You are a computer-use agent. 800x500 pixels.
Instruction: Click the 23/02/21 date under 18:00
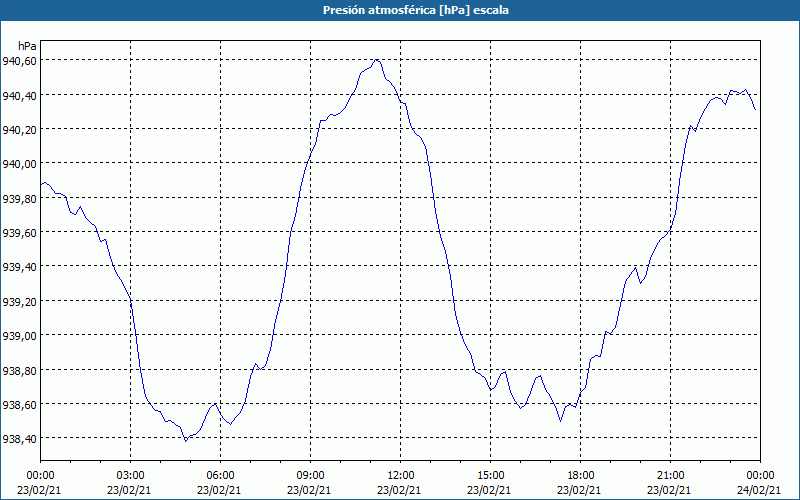[x=579, y=490]
